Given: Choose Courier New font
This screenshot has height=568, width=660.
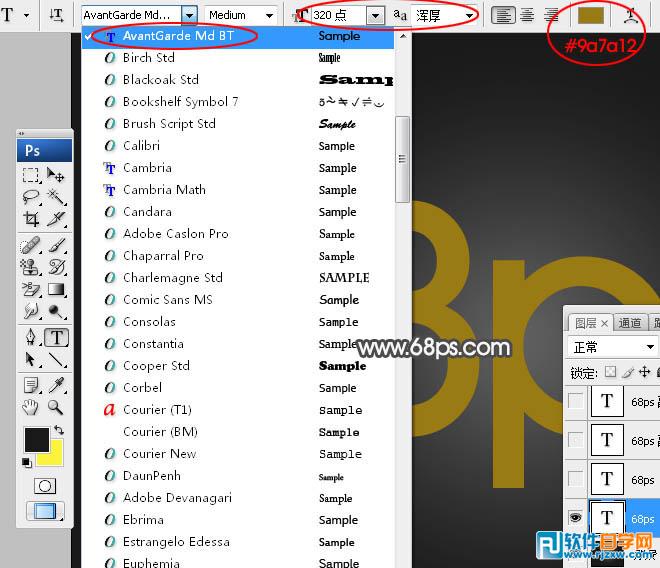Looking at the screenshot, I should click(238, 454).
